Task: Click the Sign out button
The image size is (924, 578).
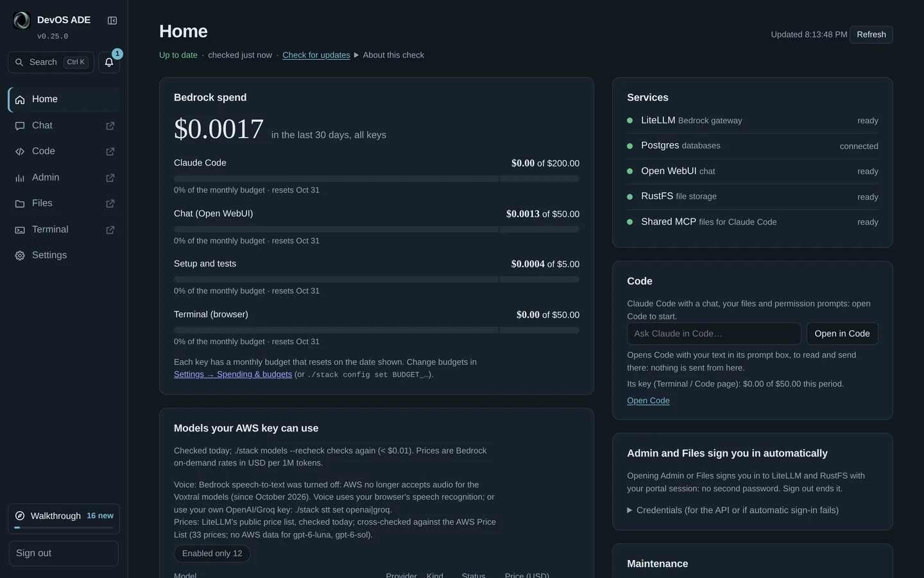Action: (x=64, y=554)
